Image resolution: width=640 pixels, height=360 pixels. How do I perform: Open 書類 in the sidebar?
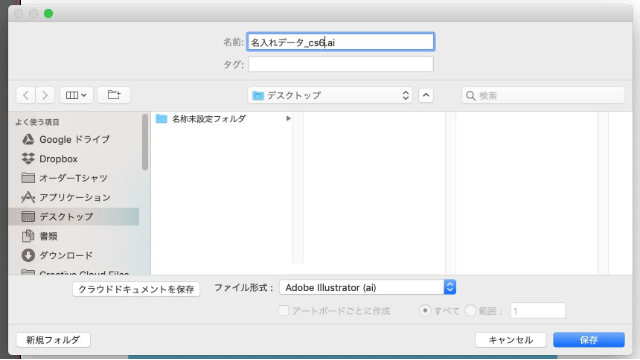(x=40, y=236)
